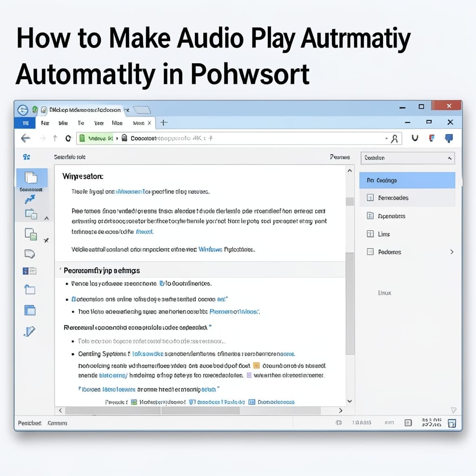Click the Pearuse label above content
This screenshot has height=476, width=476.
pos(340,157)
